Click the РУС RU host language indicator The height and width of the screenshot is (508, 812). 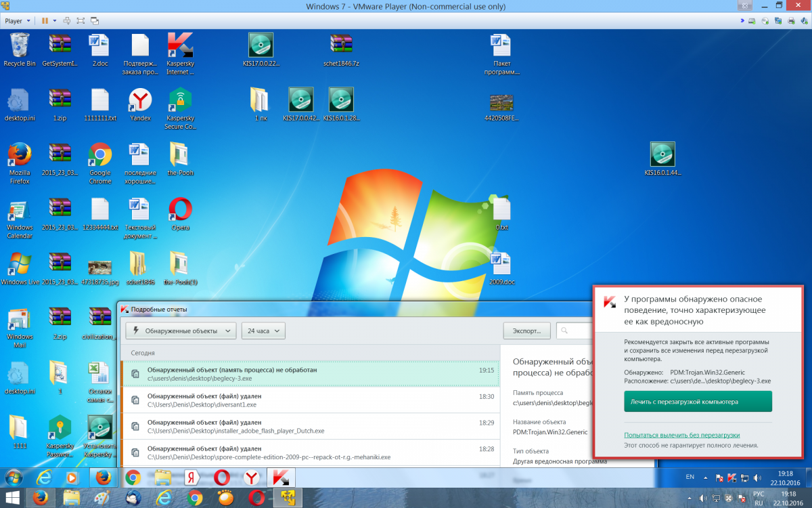(x=759, y=499)
